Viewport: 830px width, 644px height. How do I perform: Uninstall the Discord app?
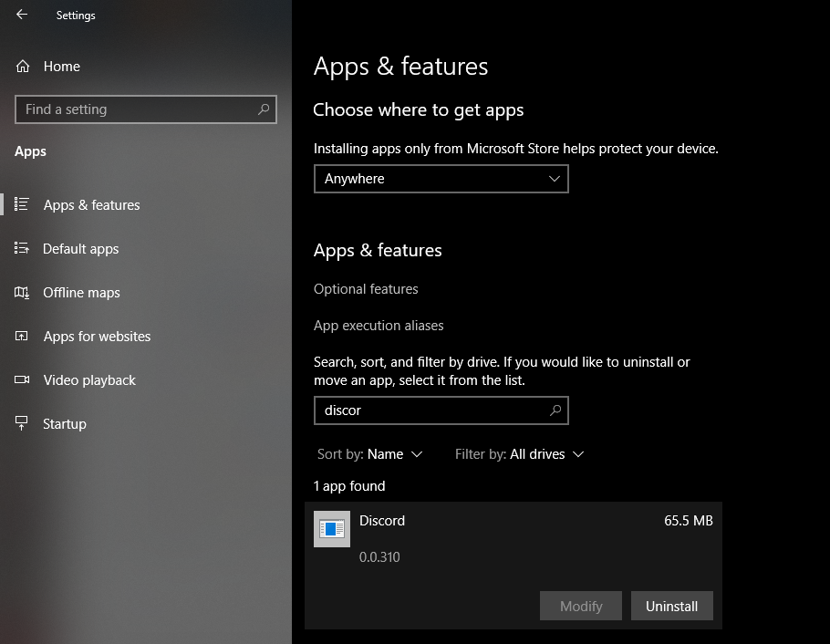671,606
